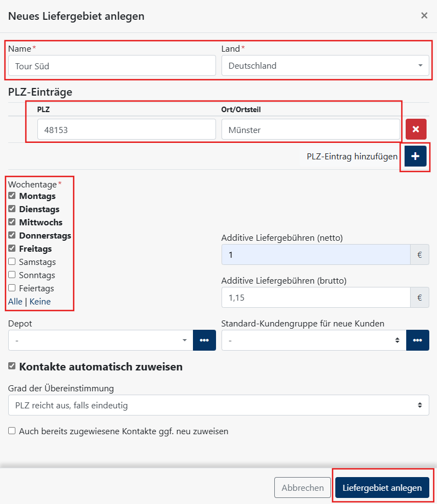This screenshot has height=504, width=437.
Task: Toggle Kontakte automatisch zuweisen checkbox
Action: click(12, 366)
